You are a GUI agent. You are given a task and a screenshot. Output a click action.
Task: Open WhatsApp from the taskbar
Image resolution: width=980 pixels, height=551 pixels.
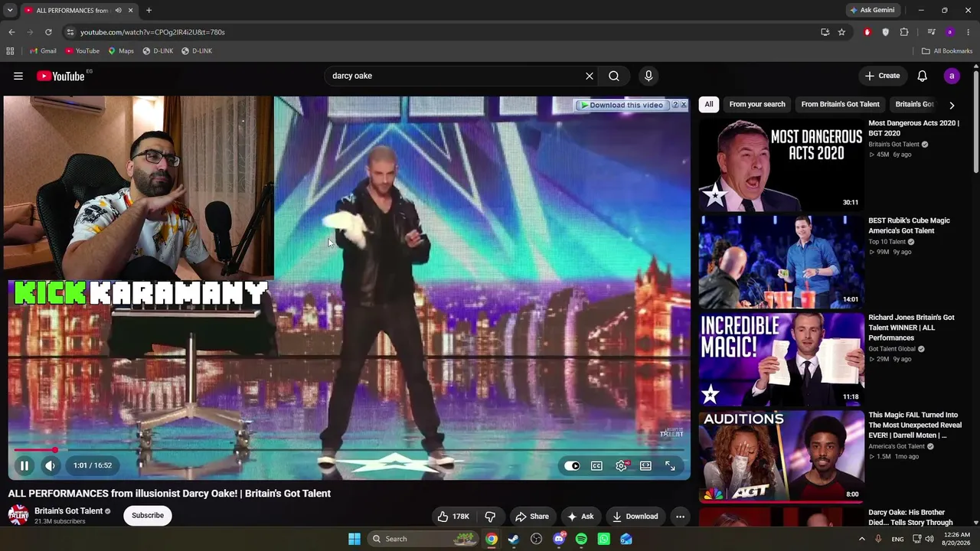pos(604,539)
